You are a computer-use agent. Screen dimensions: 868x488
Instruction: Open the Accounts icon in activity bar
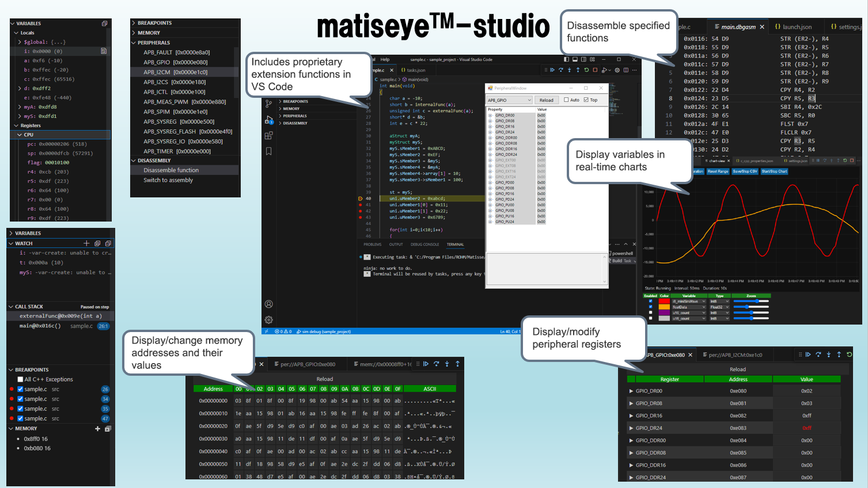268,304
